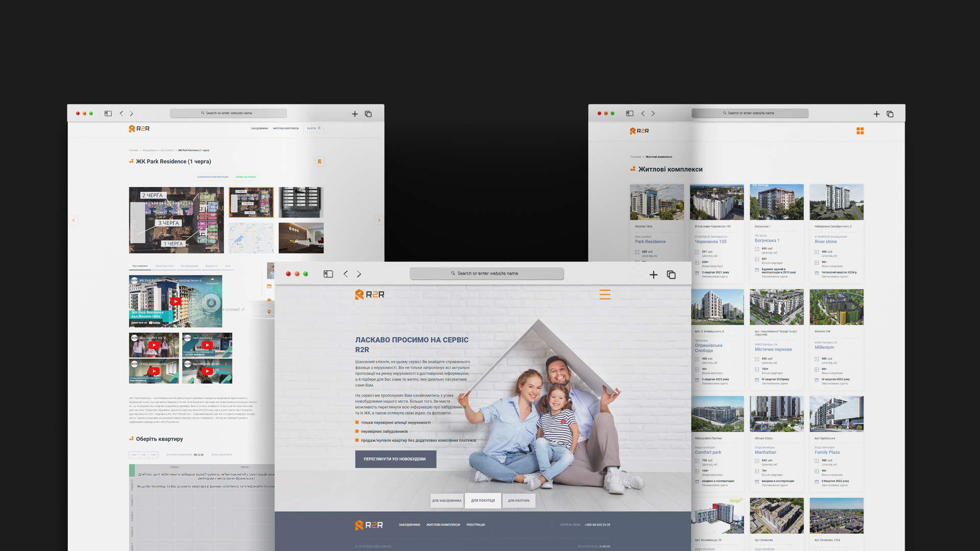
Task: Show next gallery slide with right orange chevron
Action: (379, 220)
